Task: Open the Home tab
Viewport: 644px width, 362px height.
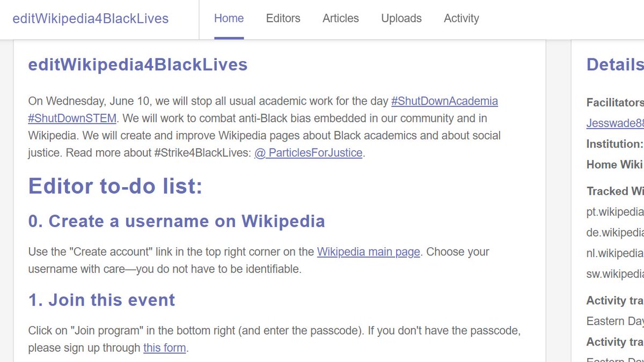Action: [229, 18]
